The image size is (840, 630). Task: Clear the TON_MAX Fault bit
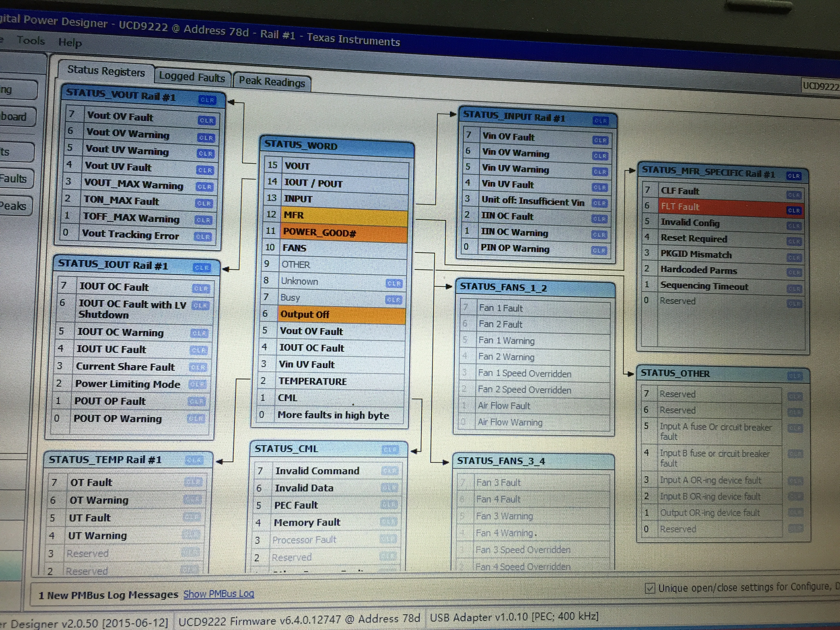point(204,203)
